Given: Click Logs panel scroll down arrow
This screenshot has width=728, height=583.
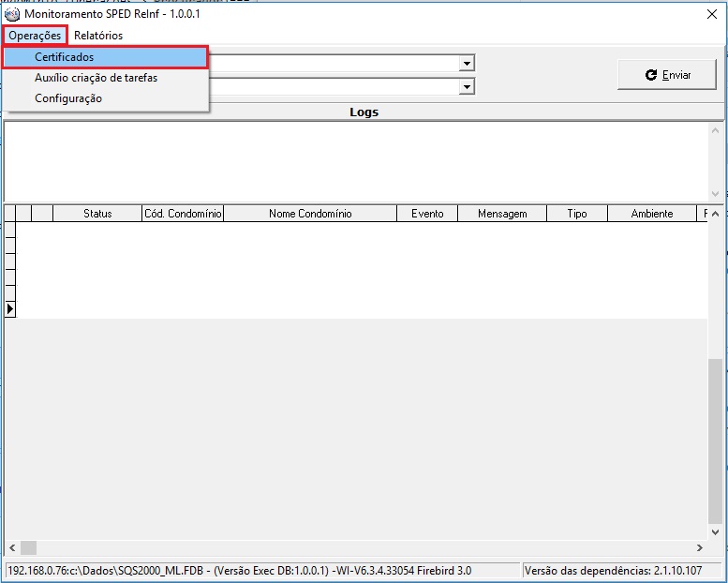Looking at the screenshot, I should pyautogui.click(x=715, y=194).
